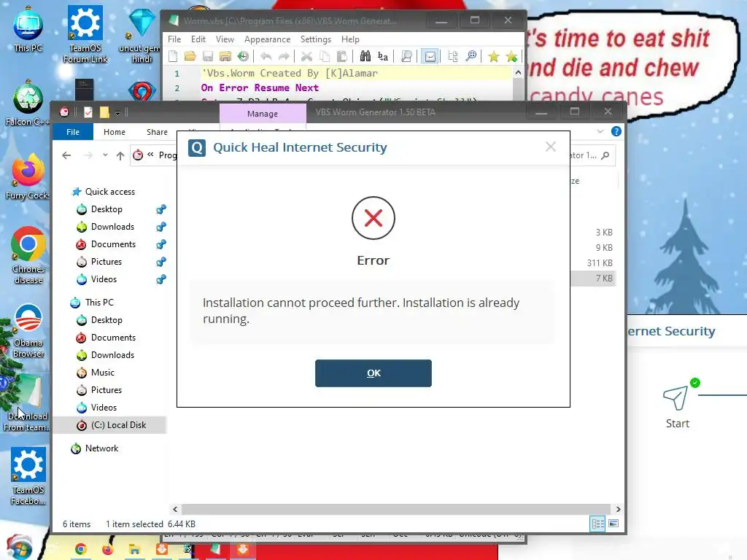747x560 pixels.
Task: Open Falcon C++ desktop icon
Action: click(x=28, y=104)
